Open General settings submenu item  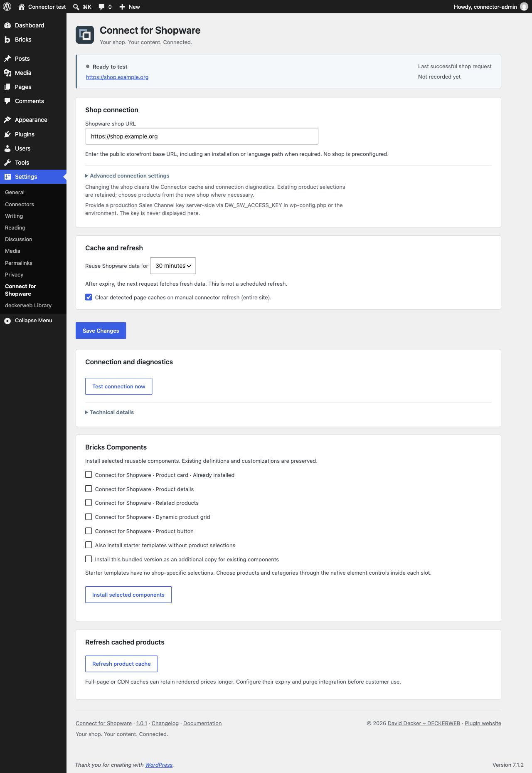click(15, 192)
